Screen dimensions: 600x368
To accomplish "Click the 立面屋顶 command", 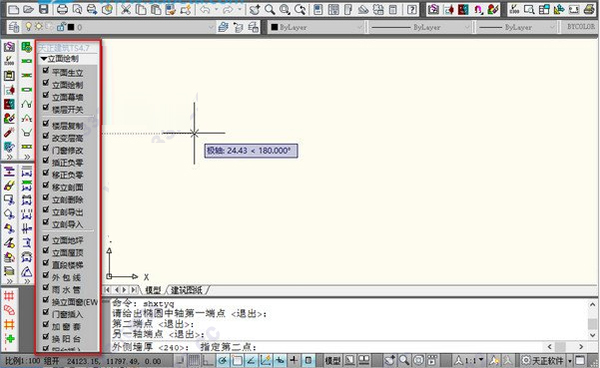I will coord(68,252).
